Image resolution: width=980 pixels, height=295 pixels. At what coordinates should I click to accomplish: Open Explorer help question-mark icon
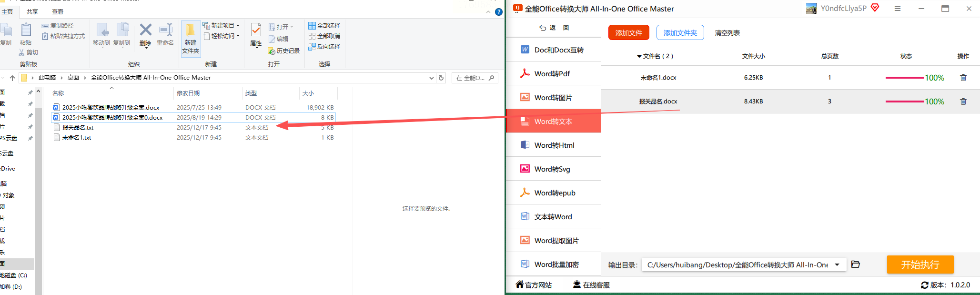[x=499, y=12]
